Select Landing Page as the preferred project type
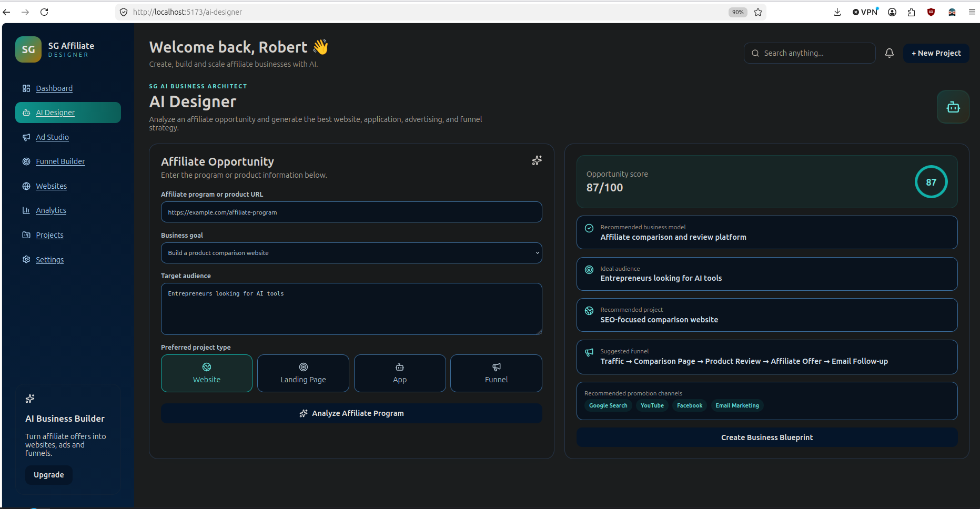The width and height of the screenshot is (980, 509). point(303,373)
